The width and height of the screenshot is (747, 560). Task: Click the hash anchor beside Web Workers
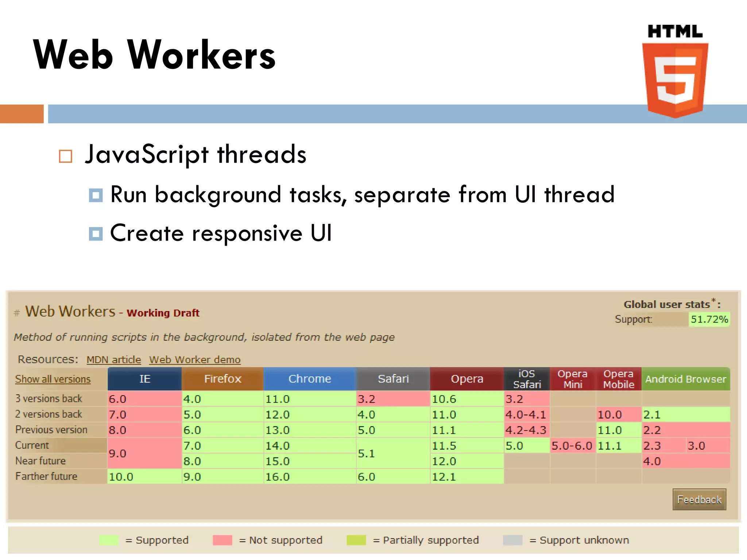coord(17,313)
